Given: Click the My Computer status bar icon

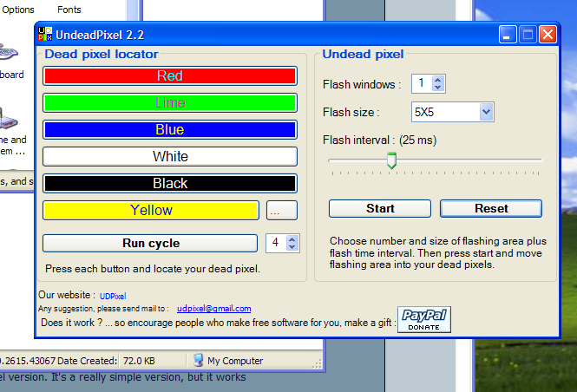Looking at the screenshot, I should click(199, 361).
